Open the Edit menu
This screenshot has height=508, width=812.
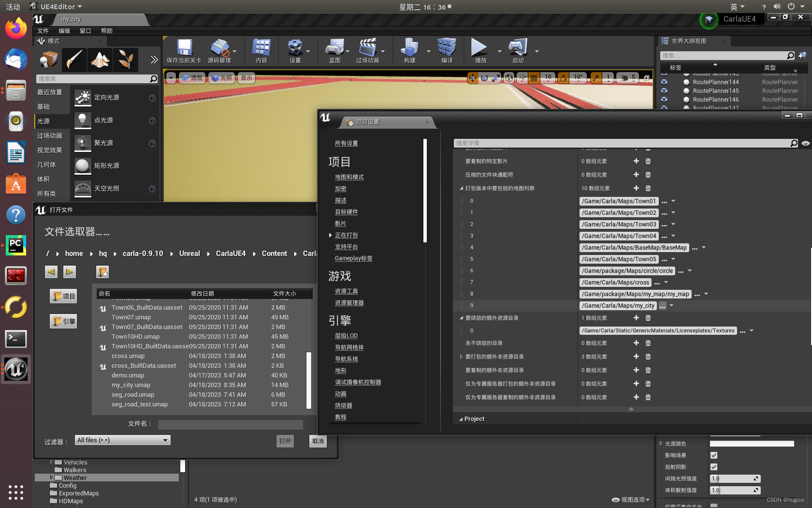64,31
